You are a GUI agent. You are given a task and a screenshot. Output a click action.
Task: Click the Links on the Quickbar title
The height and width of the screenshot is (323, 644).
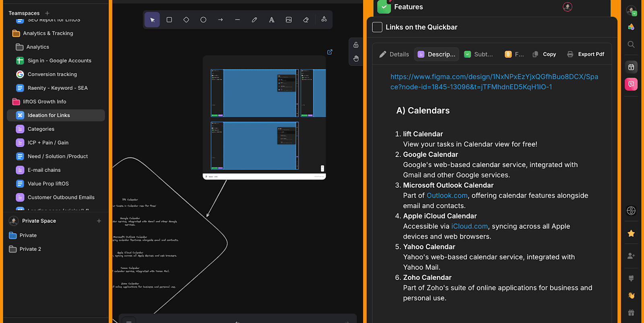(x=421, y=27)
